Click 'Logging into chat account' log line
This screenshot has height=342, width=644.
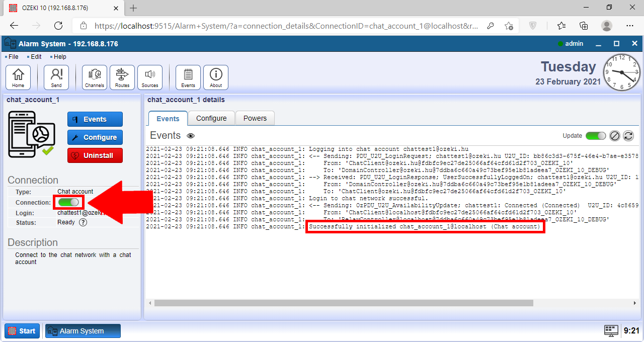point(388,149)
